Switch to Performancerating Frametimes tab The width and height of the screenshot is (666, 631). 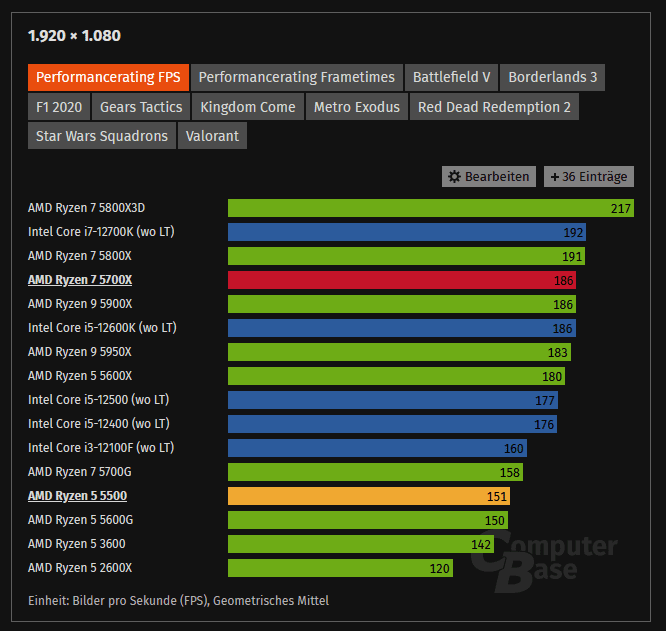click(x=296, y=77)
